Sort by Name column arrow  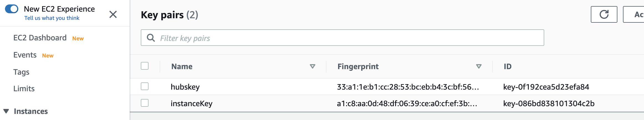(312, 66)
